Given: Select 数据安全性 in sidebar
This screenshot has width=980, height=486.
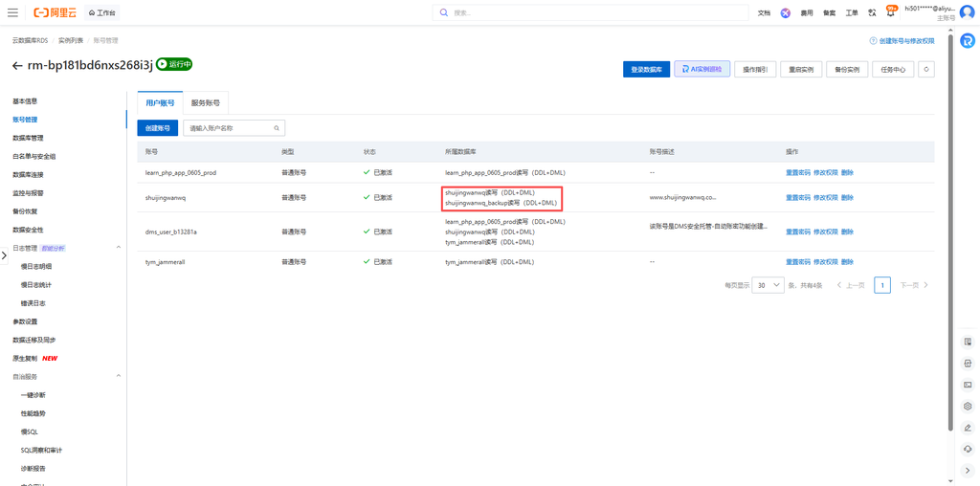Looking at the screenshot, I should 28,230.
